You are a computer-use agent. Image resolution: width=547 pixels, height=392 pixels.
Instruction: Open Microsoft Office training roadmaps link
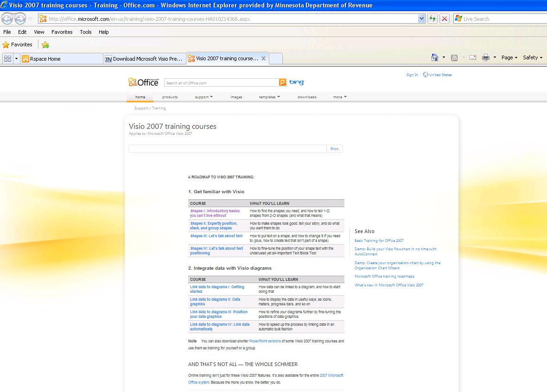pyautogui.click(x=384, y=276)
